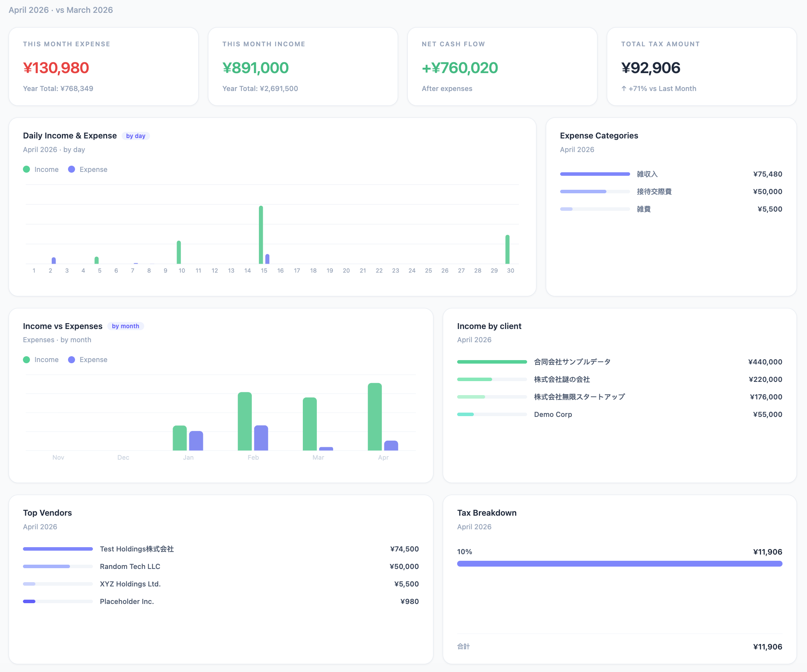This screenshot has width=807, height=672.
Task: Click the Placeholder Inc. vendor bar
Action: (58, 601)
